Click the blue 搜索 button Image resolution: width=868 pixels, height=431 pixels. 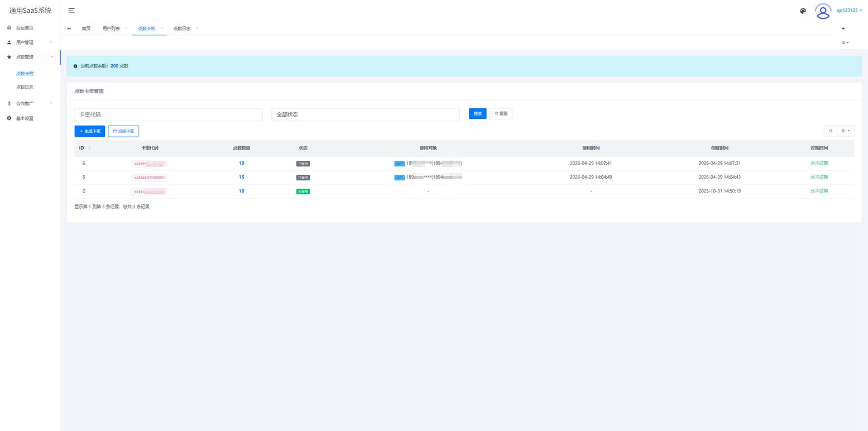pos(478,114)
